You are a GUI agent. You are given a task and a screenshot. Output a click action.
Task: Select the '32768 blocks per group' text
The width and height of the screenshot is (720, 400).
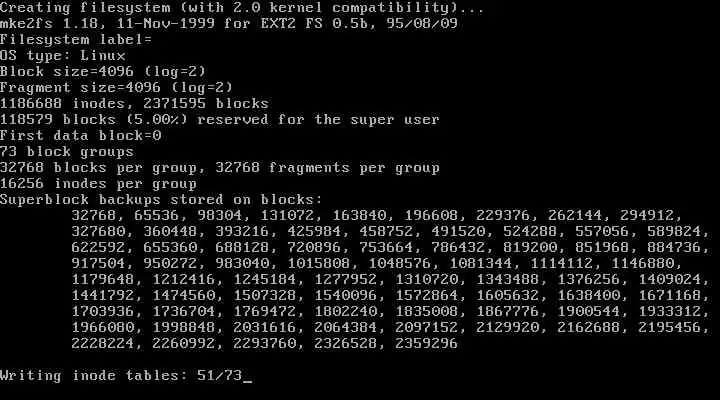[x=98, y=168]
